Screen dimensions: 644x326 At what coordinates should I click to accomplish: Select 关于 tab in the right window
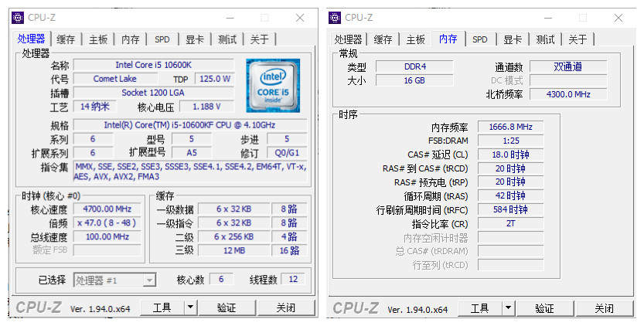[x=578, y=39]
